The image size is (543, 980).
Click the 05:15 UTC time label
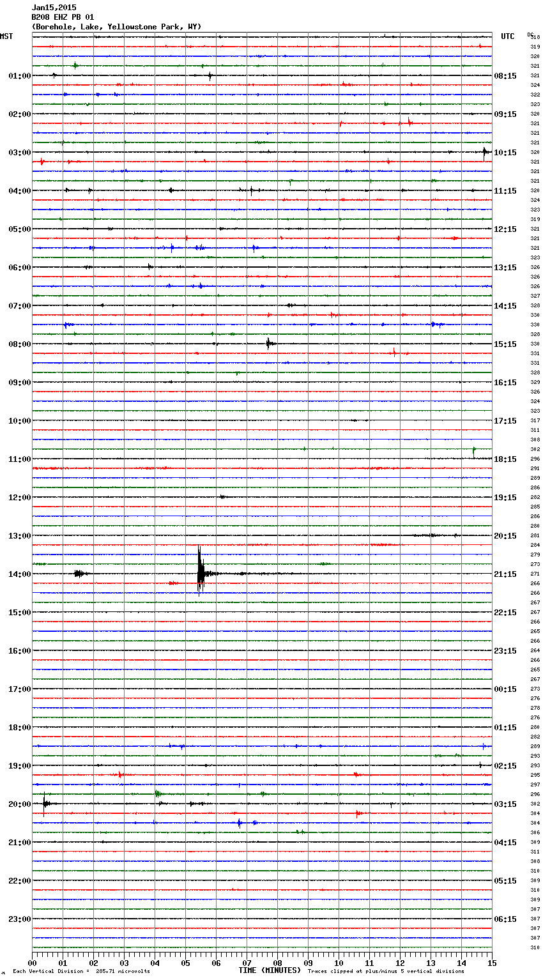click(x=505, y=881)
